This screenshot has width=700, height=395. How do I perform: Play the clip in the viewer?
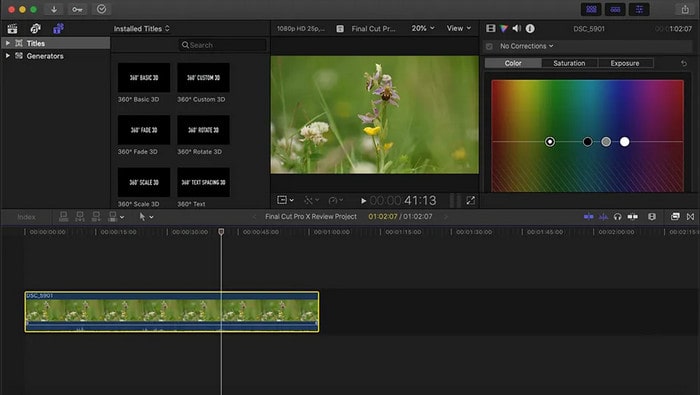click(363, 201)
